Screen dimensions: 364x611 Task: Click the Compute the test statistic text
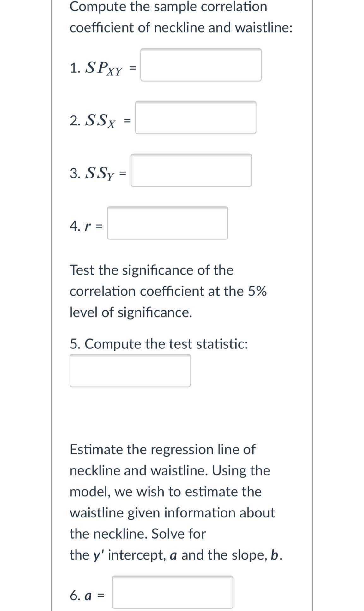pos(159,344)
